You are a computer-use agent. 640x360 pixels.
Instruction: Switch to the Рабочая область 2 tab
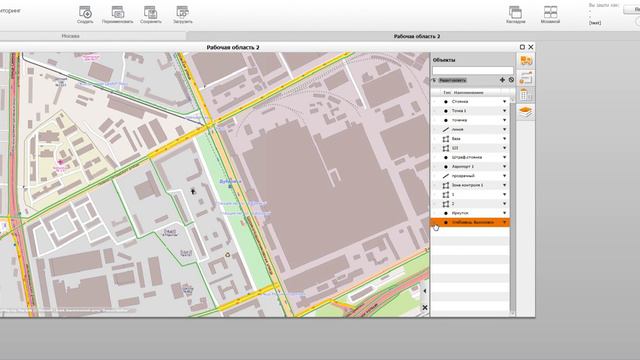[417, 36]
